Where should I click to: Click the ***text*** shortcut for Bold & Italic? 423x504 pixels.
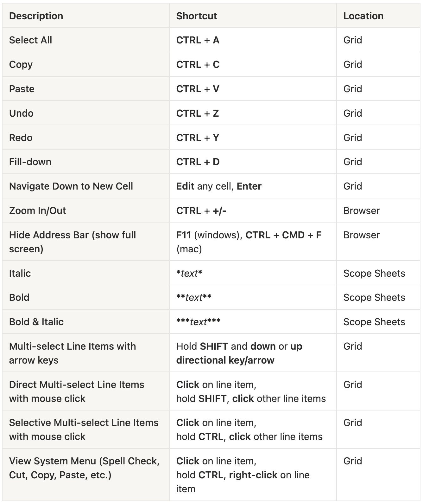click(198, 322)
